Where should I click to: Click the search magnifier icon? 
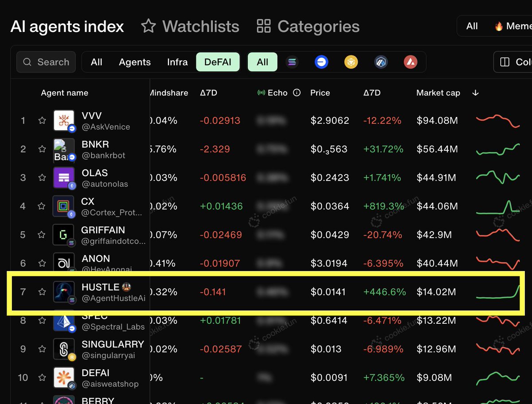[x=27, y=62]
